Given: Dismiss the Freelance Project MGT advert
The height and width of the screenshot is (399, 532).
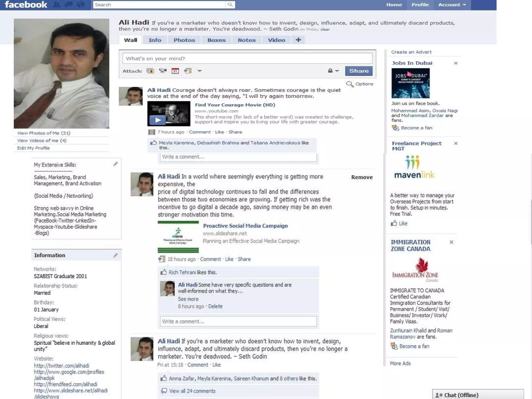Looking at the screenshot, I should [x=456, y=143].
